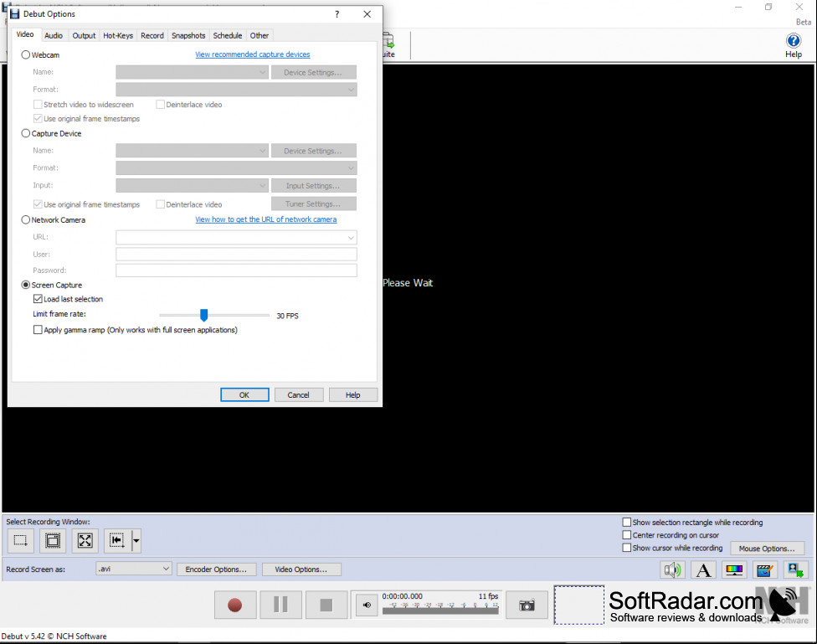The height and width of the screenshot is (644, 817).
Task: Switch to the Audio tab
Action: 53,35
